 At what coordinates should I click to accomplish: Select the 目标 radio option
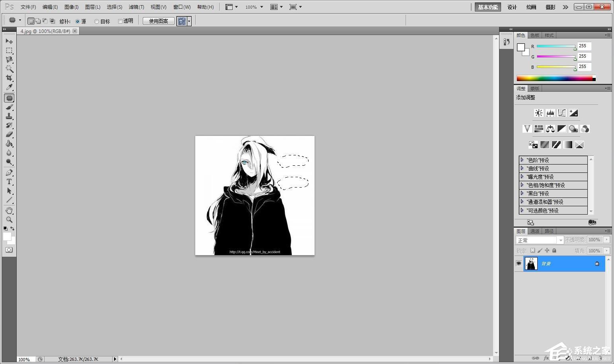pos(97,22)
